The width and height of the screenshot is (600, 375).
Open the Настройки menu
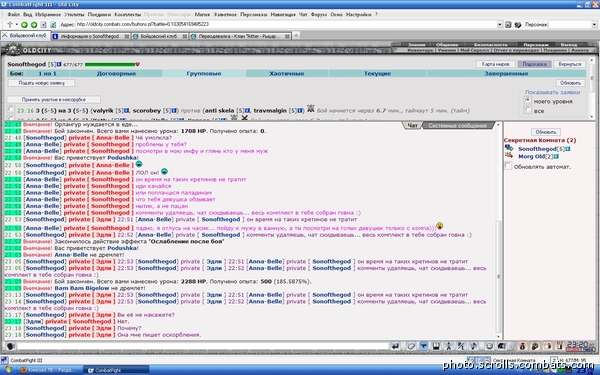tap(359, 14)
